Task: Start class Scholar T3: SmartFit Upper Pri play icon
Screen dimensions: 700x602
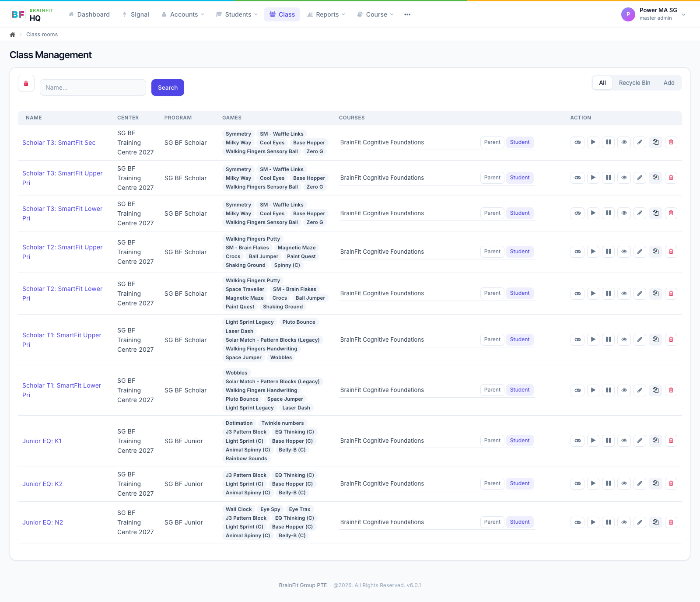Action: 593,178
